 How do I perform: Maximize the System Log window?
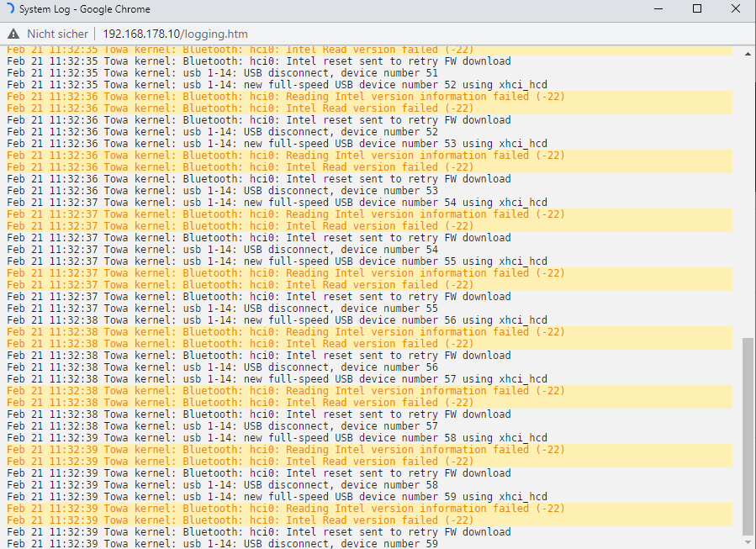tap(696, 8)
